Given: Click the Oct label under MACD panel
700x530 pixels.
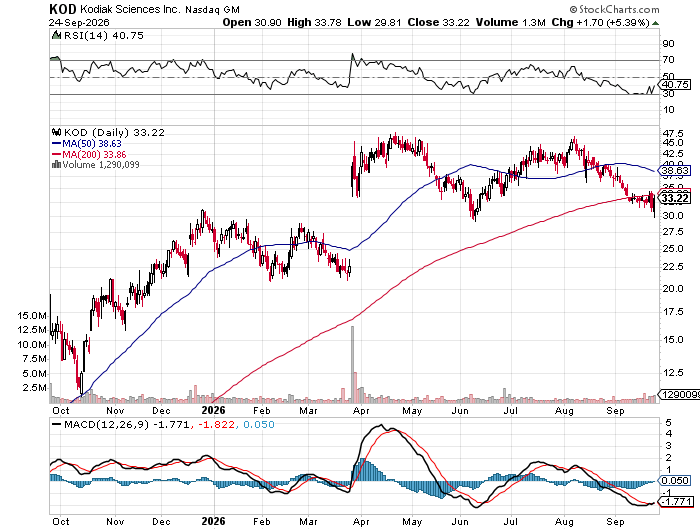Looking at the screenshot, I should pyautogui.click(x=61, y=522).
